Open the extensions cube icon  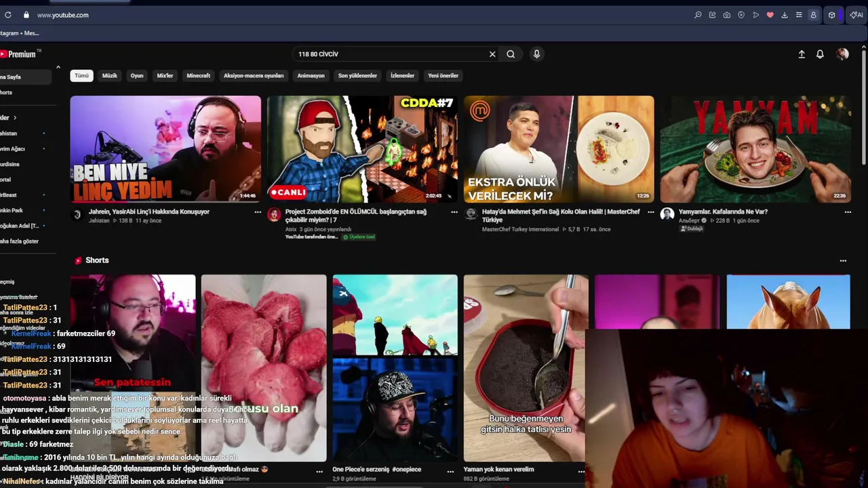click(x=831, y=15)
